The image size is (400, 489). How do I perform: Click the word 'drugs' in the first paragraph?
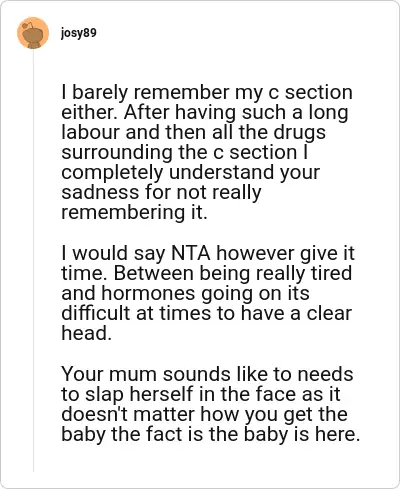[x=300, y=133]
